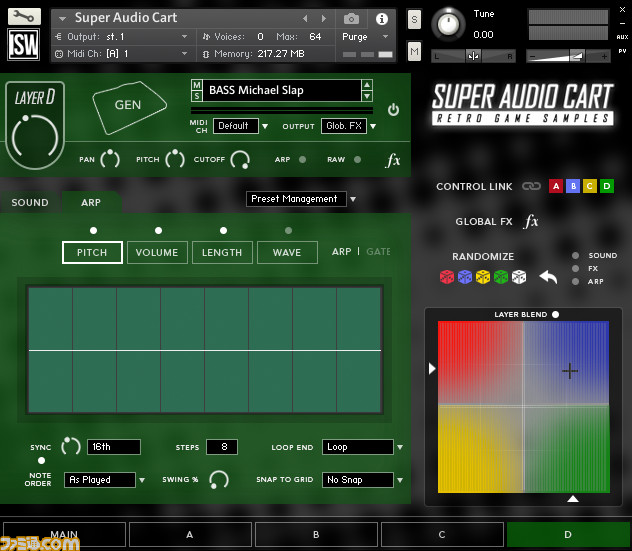Toggle the Mute M button in header
This screenshot has width=632, height=551.
point(414,52)
